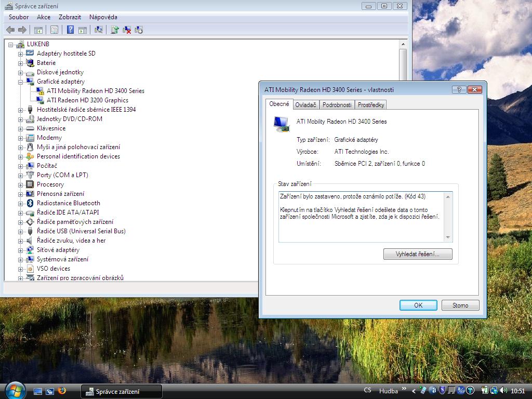Expand Síťové adaptéry node
Screen dimensions: 532x399
pos(20,250)
